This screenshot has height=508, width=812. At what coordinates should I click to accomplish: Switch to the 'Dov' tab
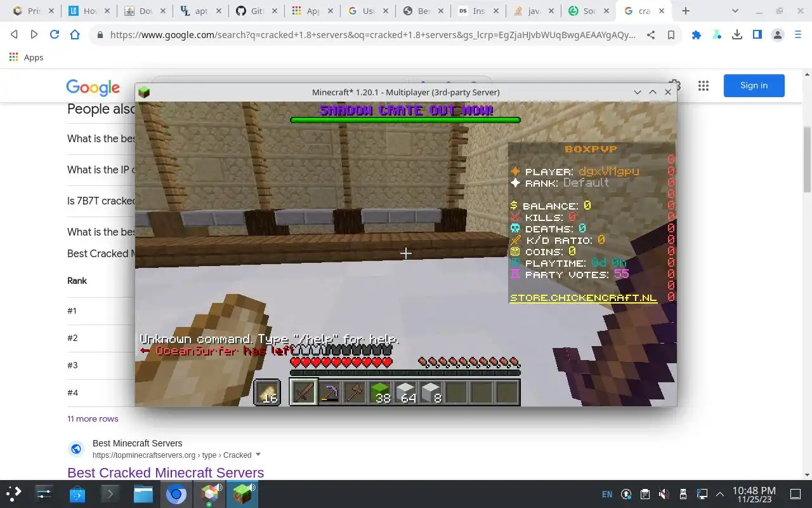tap(145, 11)
